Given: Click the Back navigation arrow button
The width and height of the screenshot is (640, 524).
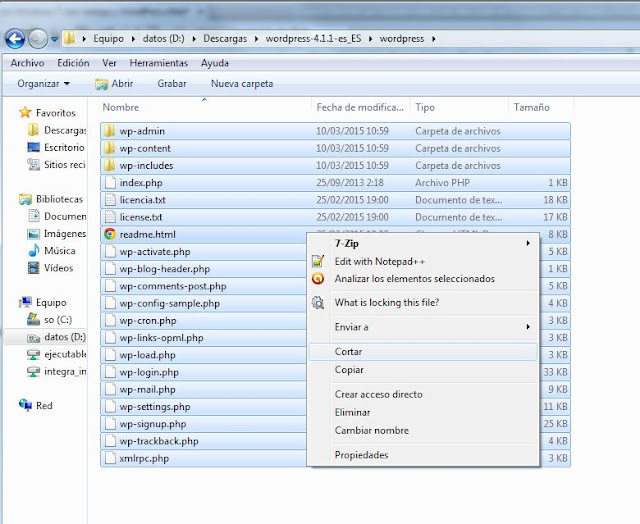Looking at the screenshot, I should point(15,39).
